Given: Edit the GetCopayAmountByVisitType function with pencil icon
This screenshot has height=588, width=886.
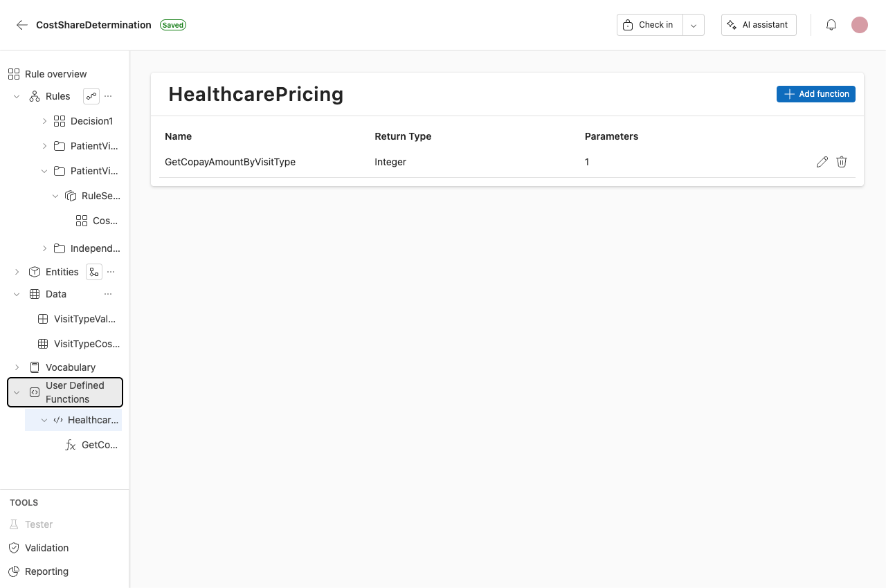Looking at the screenshot, I should (822, 162).
